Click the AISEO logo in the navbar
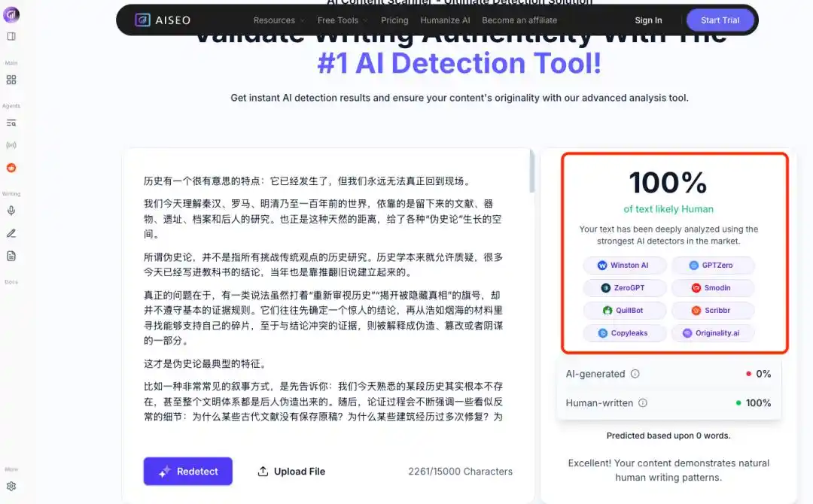The image size is (813, 504). pos(163,20)
